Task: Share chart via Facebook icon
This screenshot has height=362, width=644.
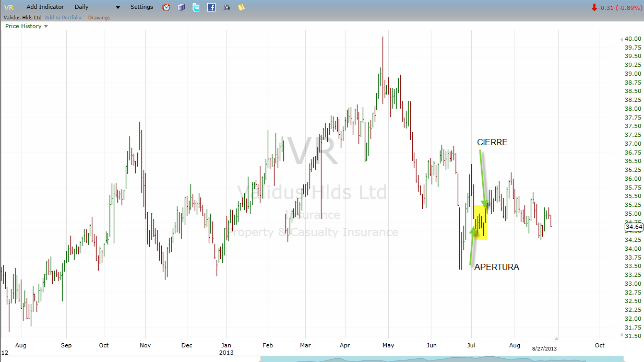Action: point(211,7)
